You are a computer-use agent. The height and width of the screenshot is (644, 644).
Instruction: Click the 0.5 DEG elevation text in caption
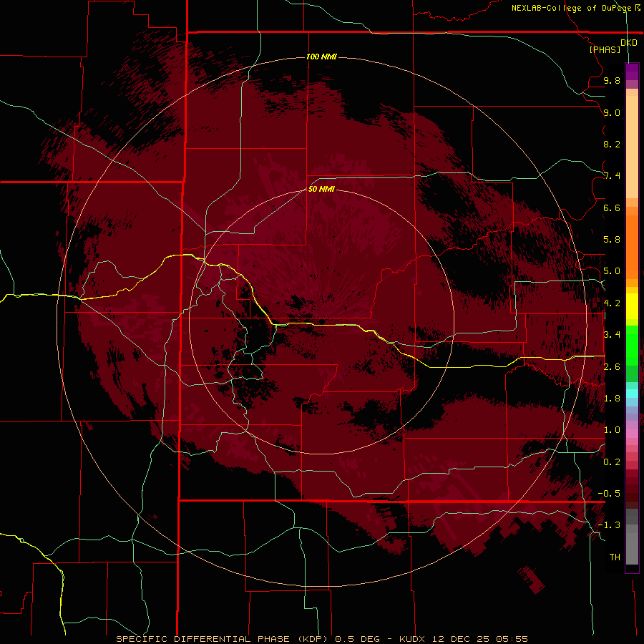357,639
